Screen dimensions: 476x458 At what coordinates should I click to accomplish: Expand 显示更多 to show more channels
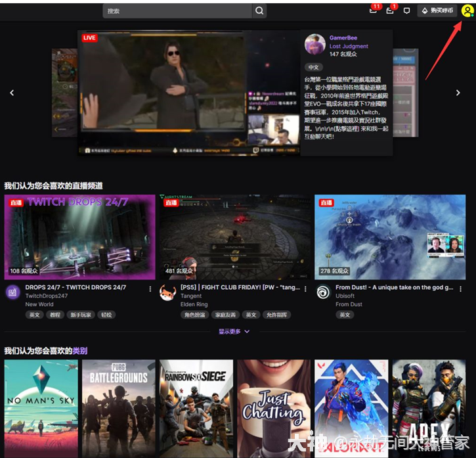pos(234,332)
